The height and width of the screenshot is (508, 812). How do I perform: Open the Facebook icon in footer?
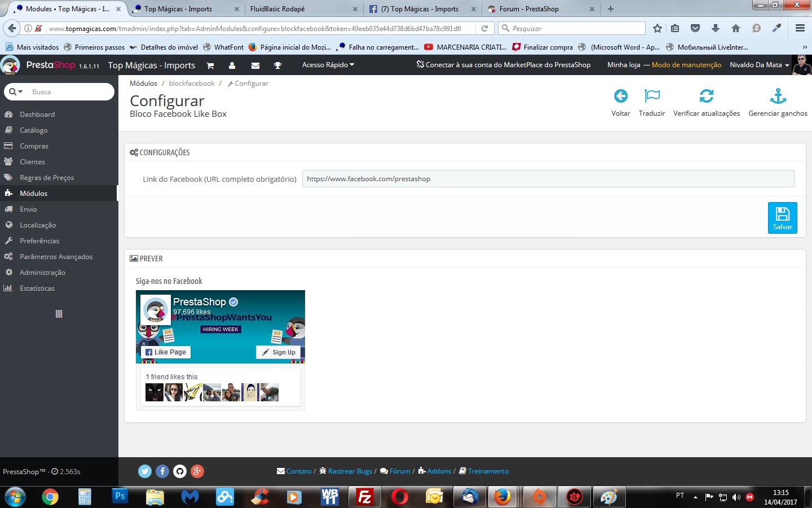(162, 471)
